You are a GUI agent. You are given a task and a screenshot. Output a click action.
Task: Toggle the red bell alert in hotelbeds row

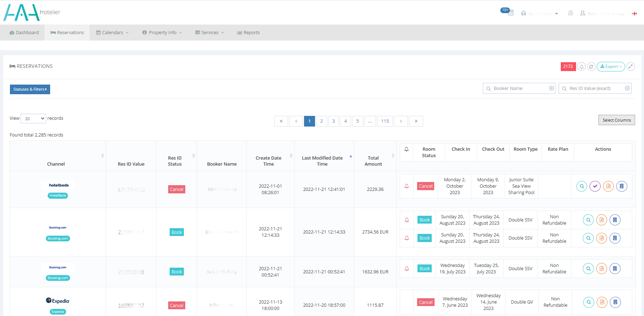click(406, 186)
